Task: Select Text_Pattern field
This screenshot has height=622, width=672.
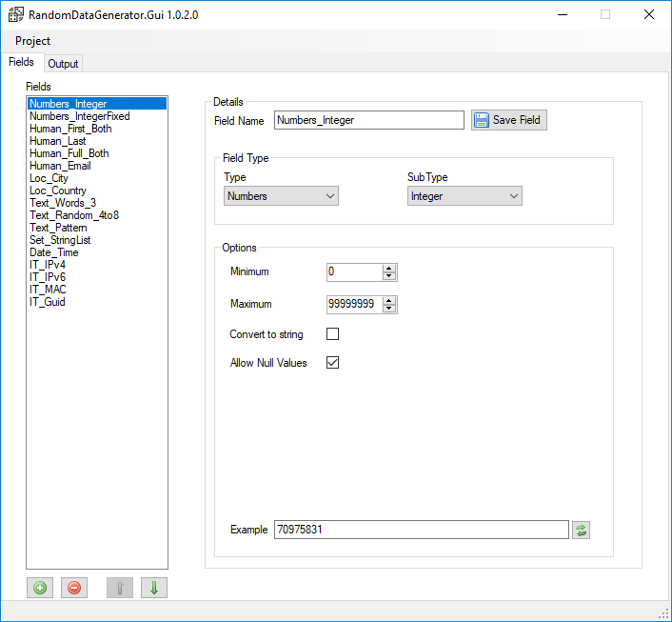Action: [x=97, y=228]
